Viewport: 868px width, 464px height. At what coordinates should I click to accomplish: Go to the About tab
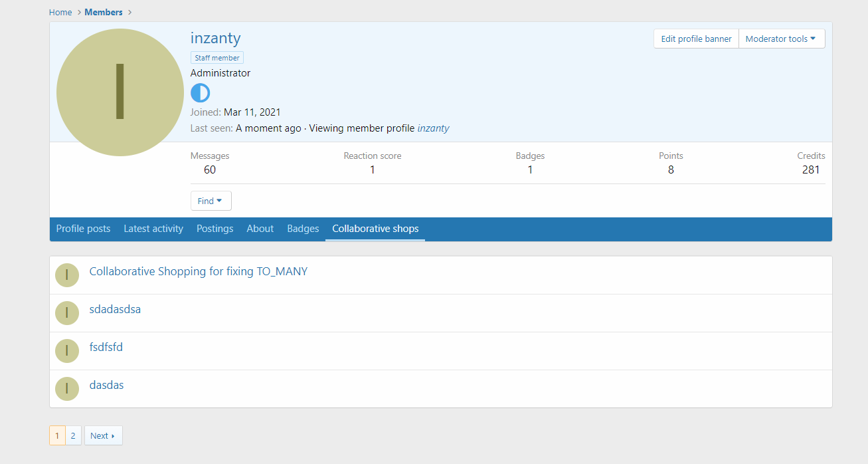260,229
